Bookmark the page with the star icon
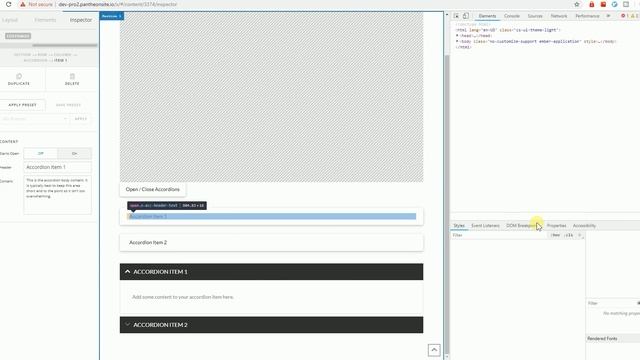Viewport: 640px width, 360px height. point(577,4)
